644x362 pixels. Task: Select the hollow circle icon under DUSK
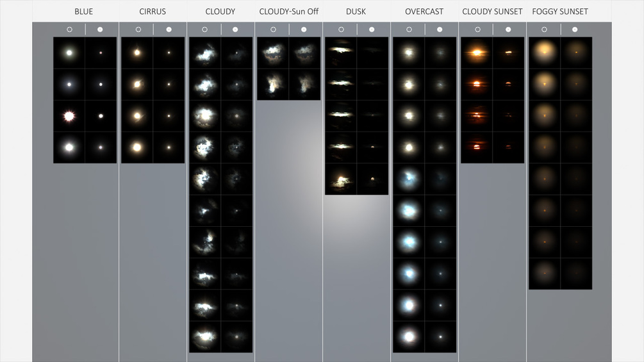[x=342, y=29]
